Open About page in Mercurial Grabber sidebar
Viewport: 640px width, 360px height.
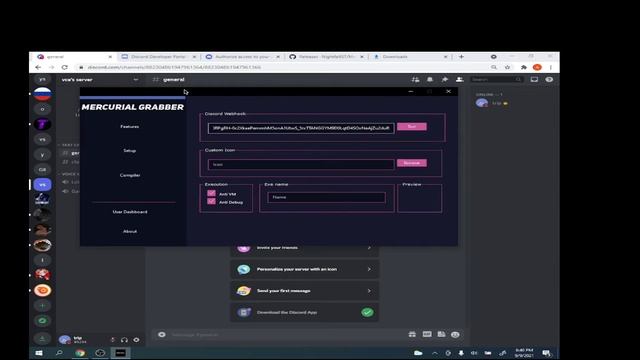(130, 231)
